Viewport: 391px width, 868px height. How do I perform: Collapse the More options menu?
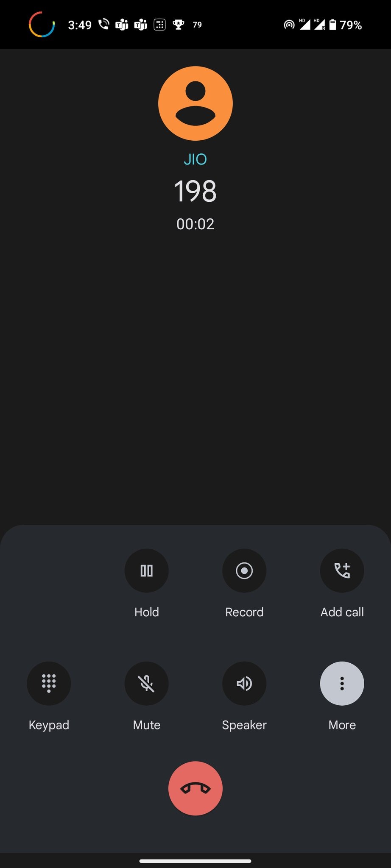(342, 683)
